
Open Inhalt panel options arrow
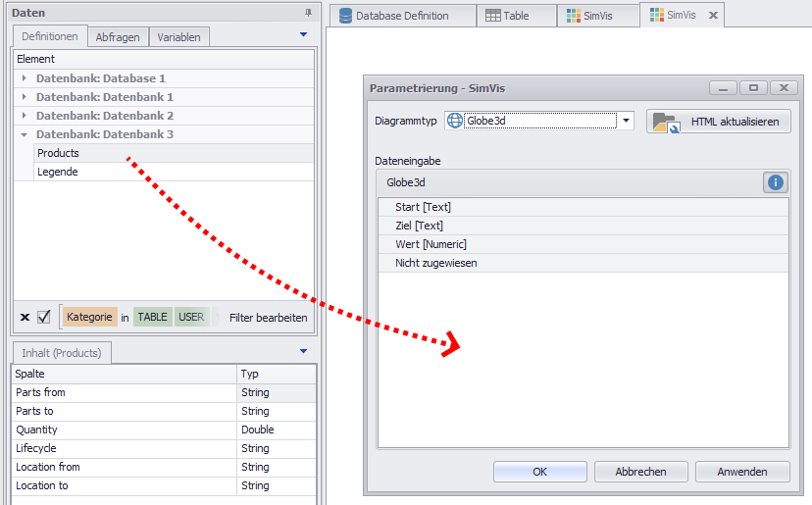coord(303,351)
